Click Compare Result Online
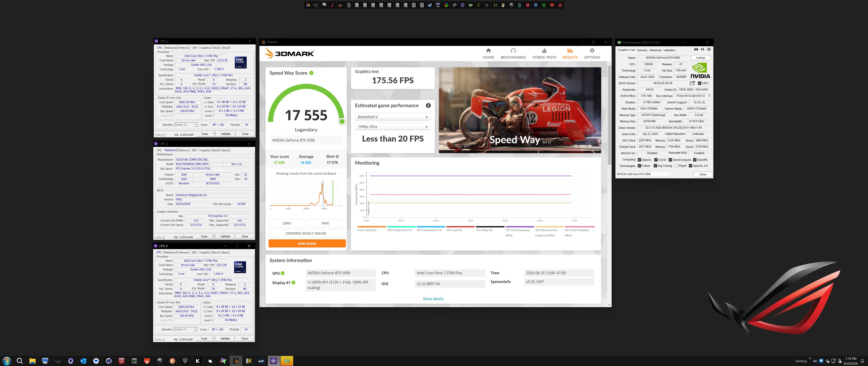This screenshot has height=366, width=868. coord(306,233)
